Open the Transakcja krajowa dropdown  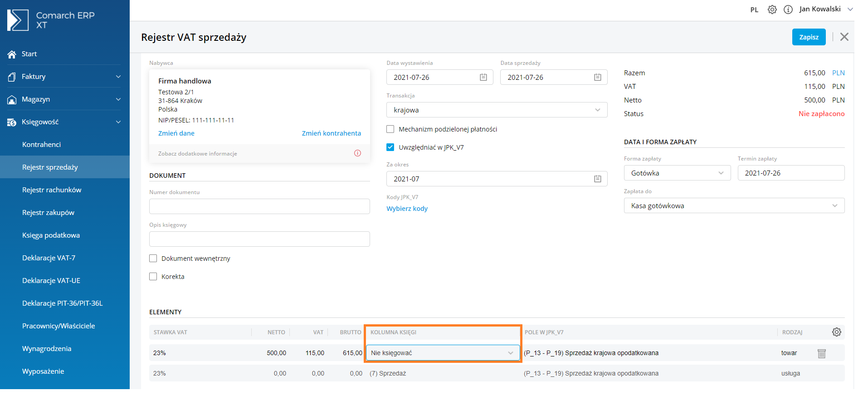(x=497, y=110)
